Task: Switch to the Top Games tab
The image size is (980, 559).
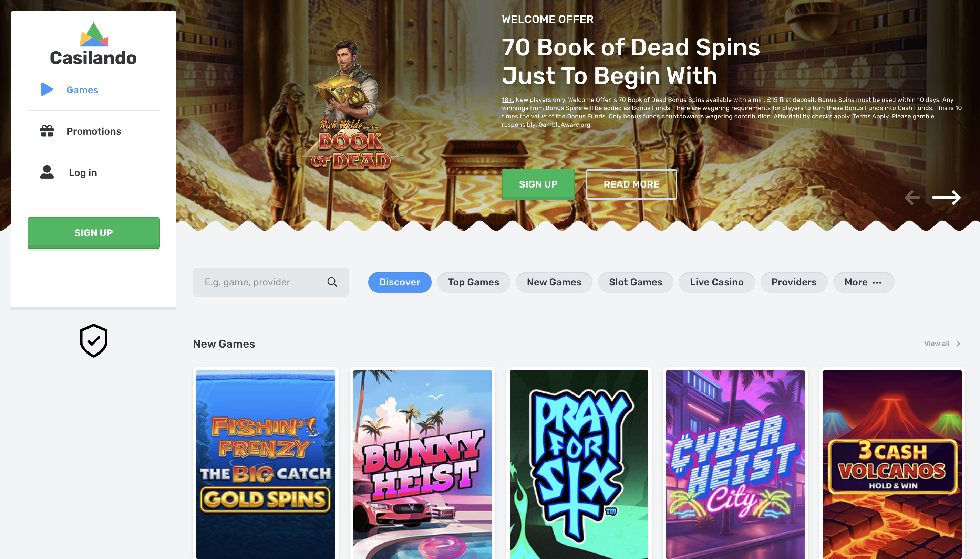Action: 473,282
